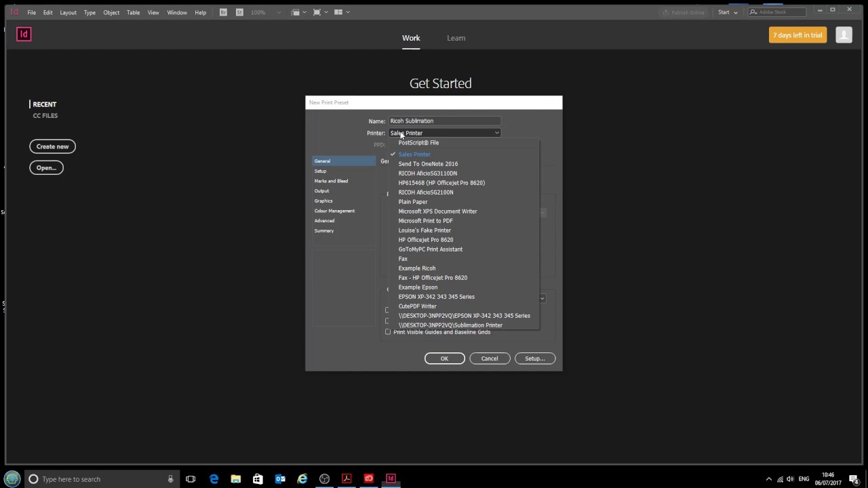This screenshot has height=488, width=868.
Task: Select General in the preset category list
Action: [344, 161]
